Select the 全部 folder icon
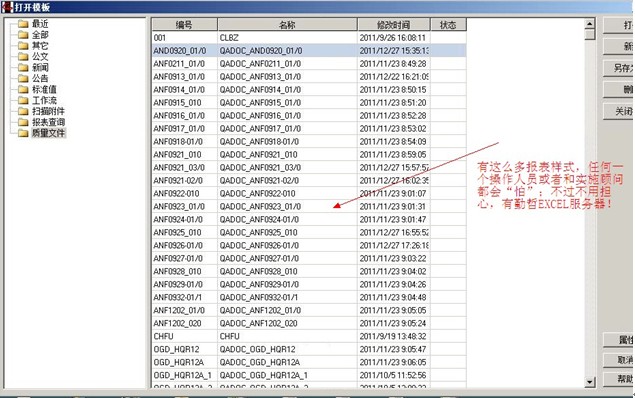This screenshot has width=635, height=398. pos(23,35)
